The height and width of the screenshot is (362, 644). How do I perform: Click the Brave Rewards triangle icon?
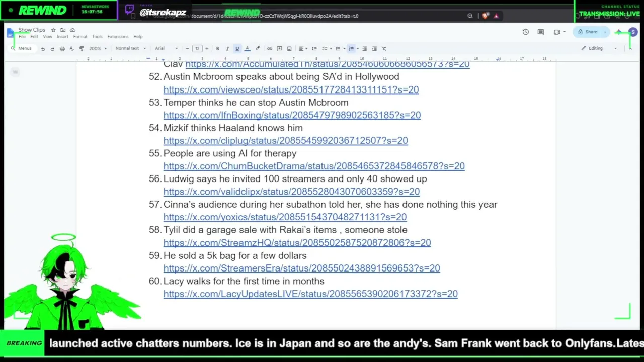496,16
